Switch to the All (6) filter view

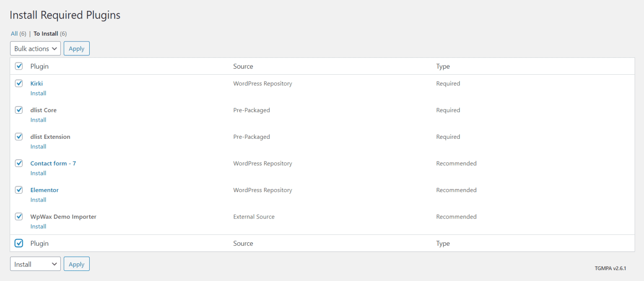tap(14, 34)
